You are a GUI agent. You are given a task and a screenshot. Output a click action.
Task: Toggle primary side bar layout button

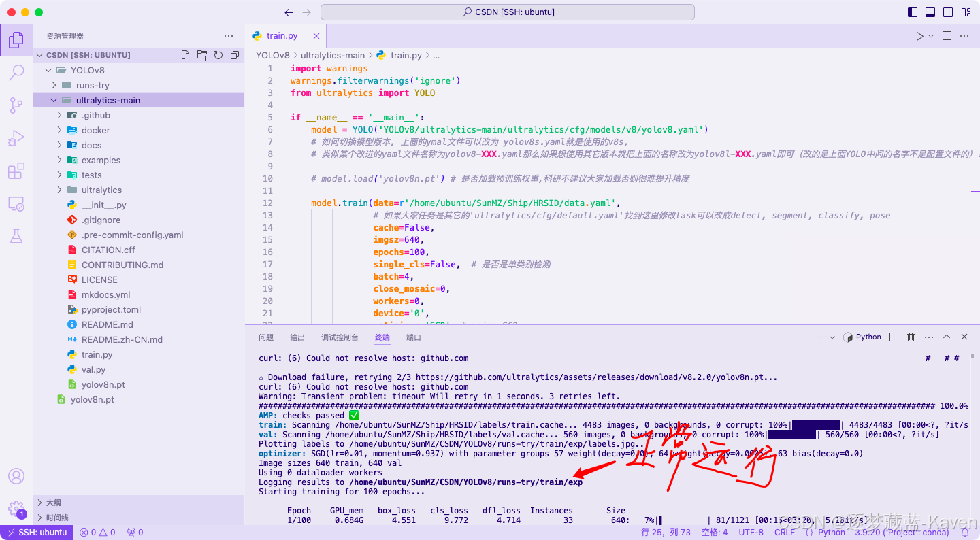(913, 12)
